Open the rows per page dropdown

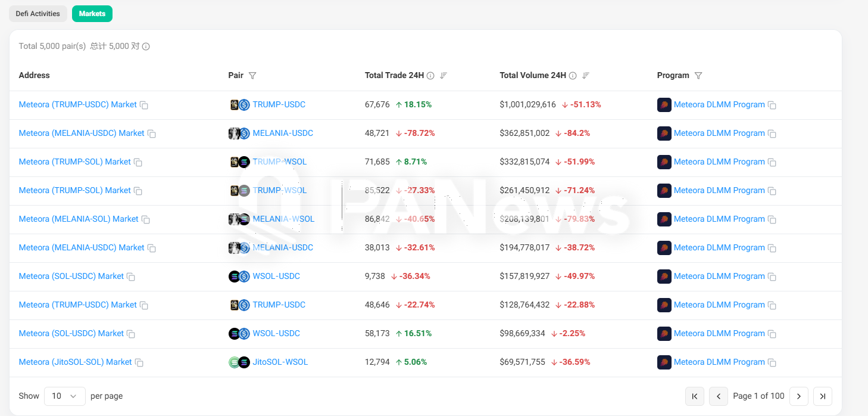(x=64, y=396)
